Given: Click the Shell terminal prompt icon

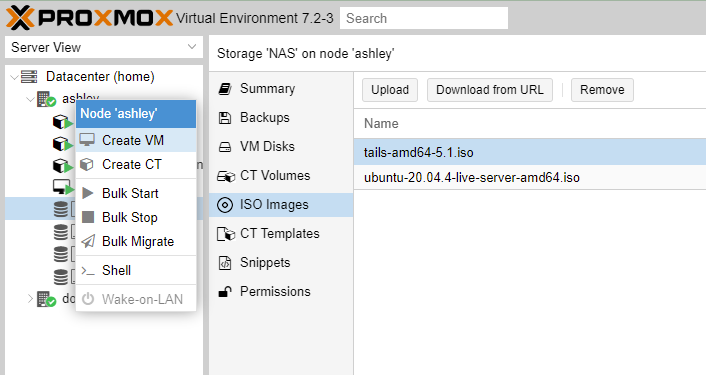Looking at the screenshot, I should tap(88, 271).
